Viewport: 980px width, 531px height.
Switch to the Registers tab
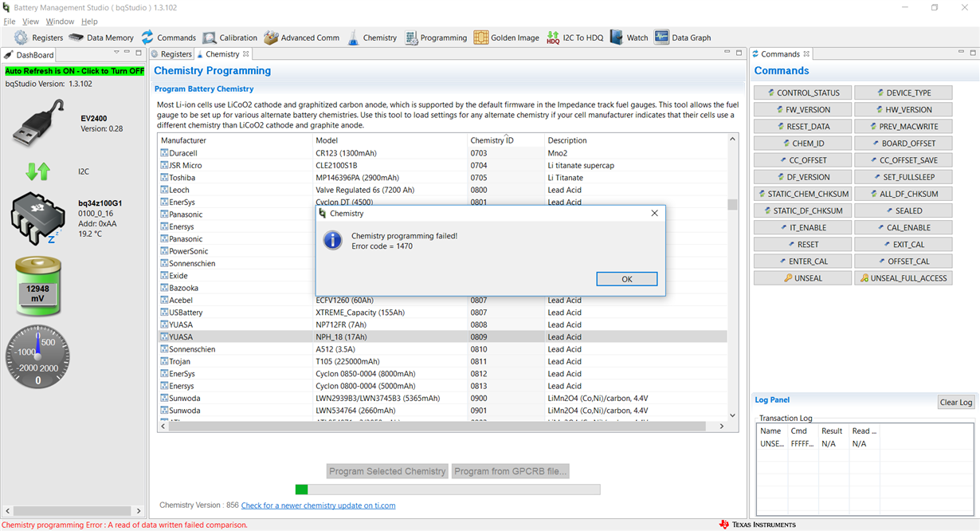(x=171, y=54)
